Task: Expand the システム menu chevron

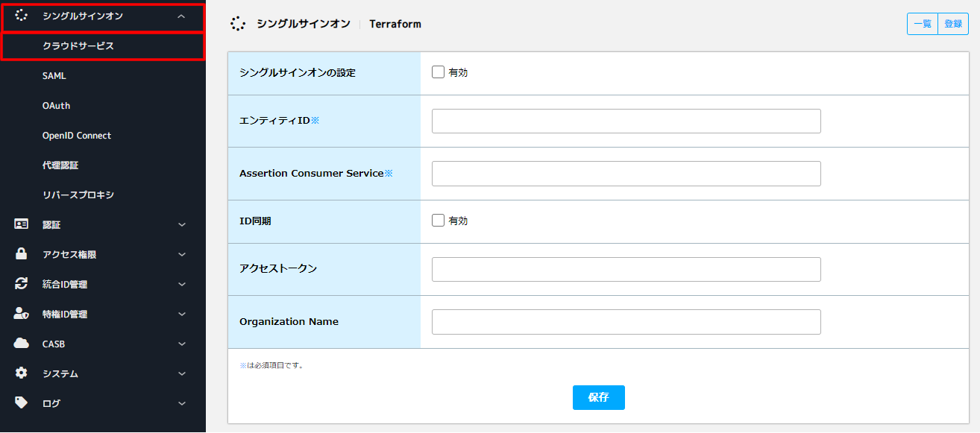Action: (182, 374)
